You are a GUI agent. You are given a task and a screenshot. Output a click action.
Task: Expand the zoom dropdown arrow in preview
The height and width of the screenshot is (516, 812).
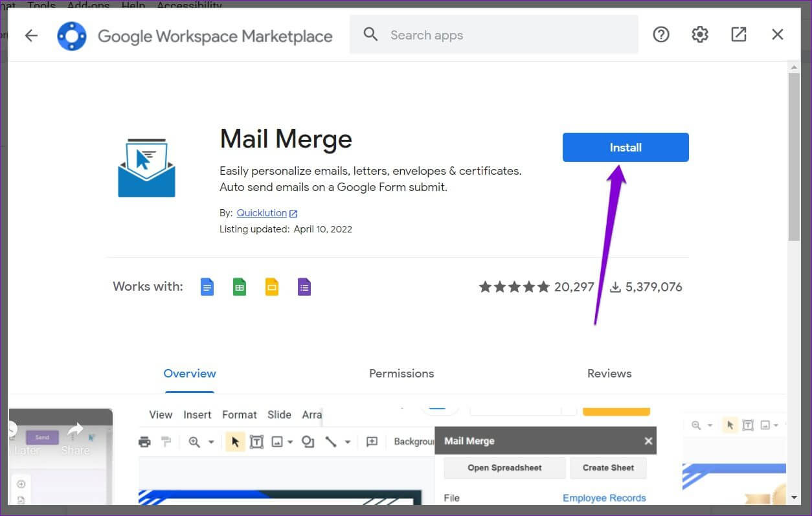211,443
